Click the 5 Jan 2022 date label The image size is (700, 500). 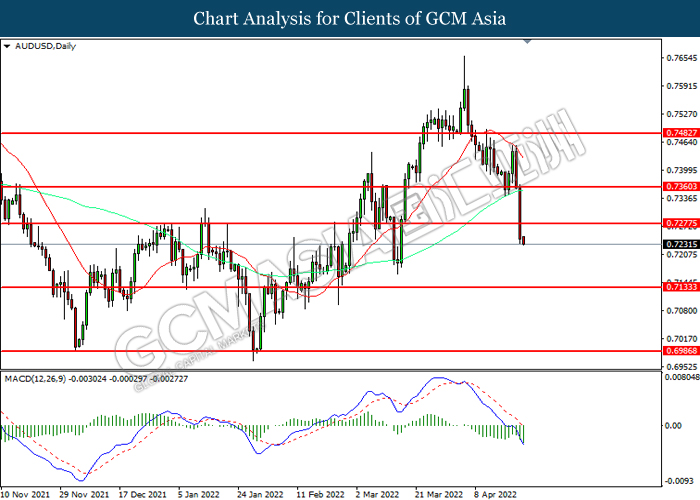tap(199, 495)
